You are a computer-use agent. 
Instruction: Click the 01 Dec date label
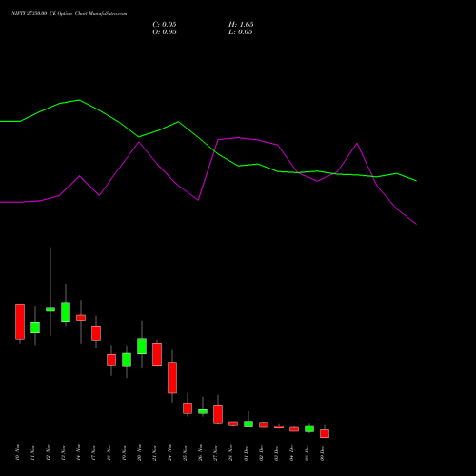[x=246, y=452]
